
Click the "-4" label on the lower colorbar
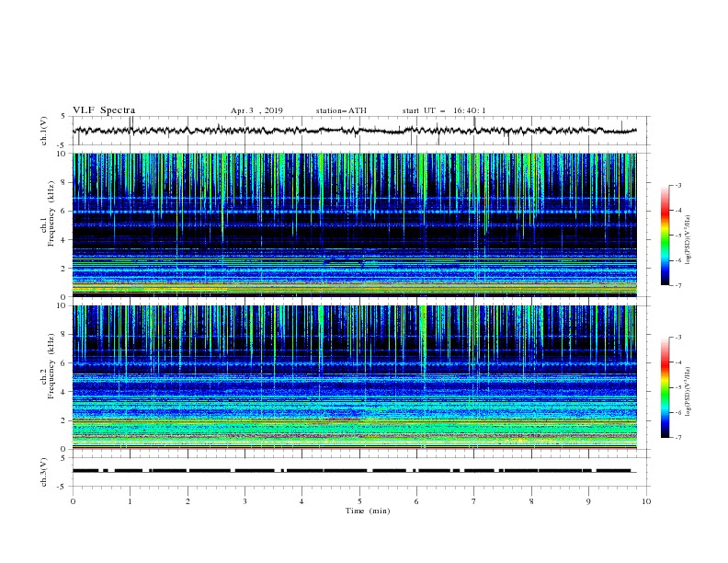tap(678, 362)
